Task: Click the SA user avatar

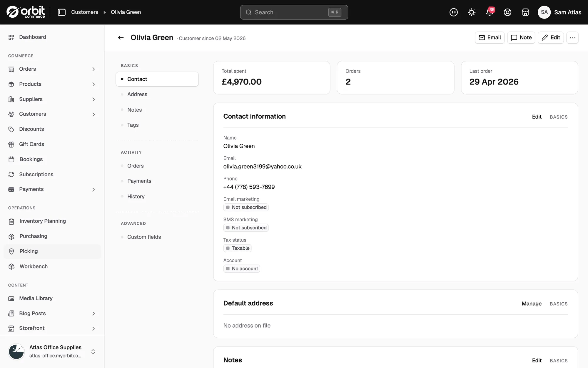Action: pyautogui.click(x=544, y=12)
